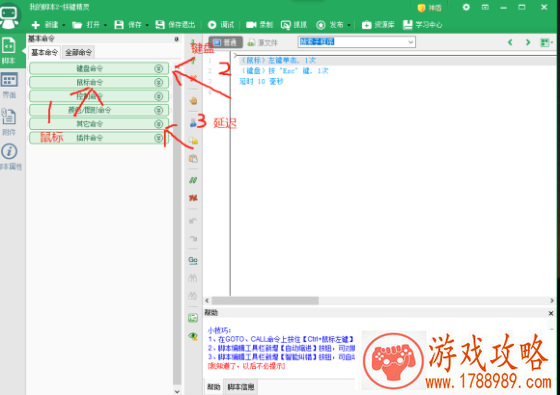Screen dimensions: 560x395
Task: Click the lower binoculars find-next icon
Action: [193, 295]
